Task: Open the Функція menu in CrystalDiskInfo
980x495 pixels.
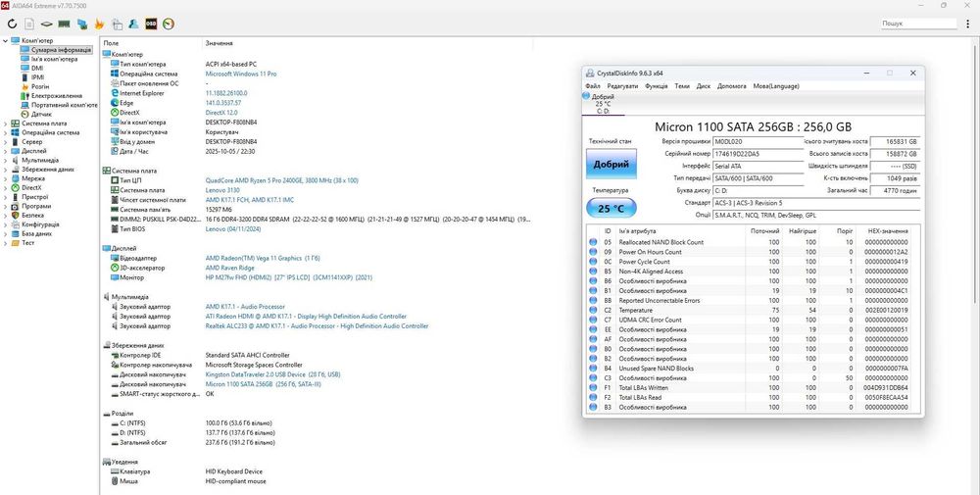Action: 657,86
